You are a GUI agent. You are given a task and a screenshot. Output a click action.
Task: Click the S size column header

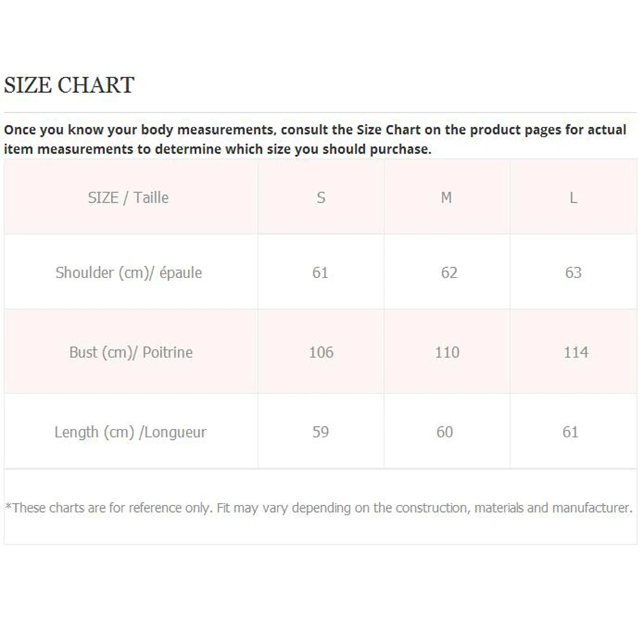point(321,198)
